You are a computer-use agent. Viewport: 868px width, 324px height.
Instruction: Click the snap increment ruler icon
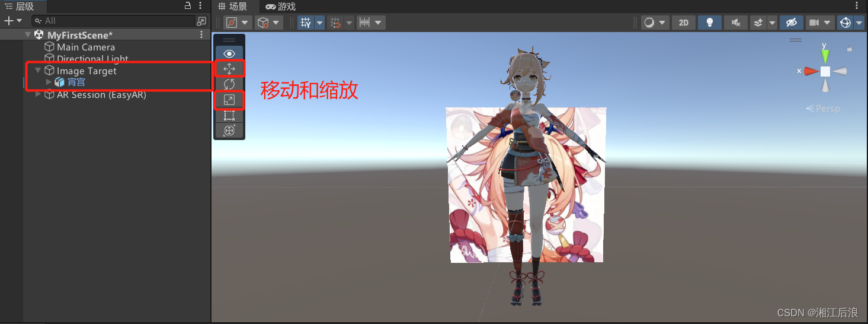(365, 23)
